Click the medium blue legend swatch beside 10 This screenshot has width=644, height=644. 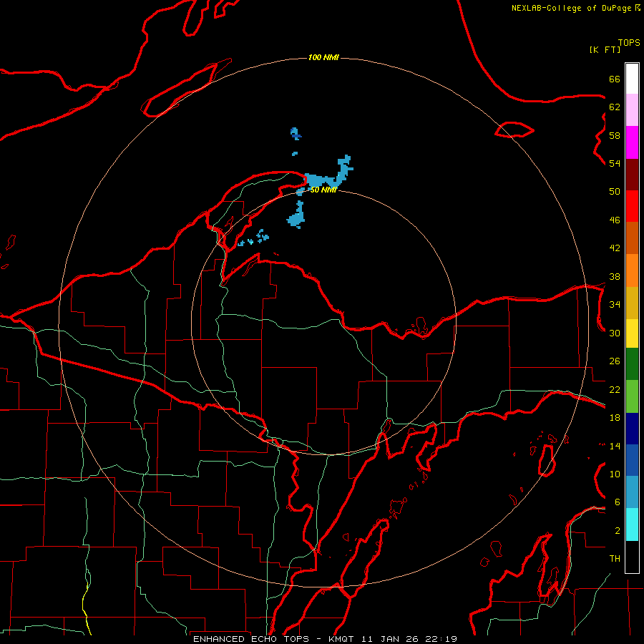click(632, 460)
